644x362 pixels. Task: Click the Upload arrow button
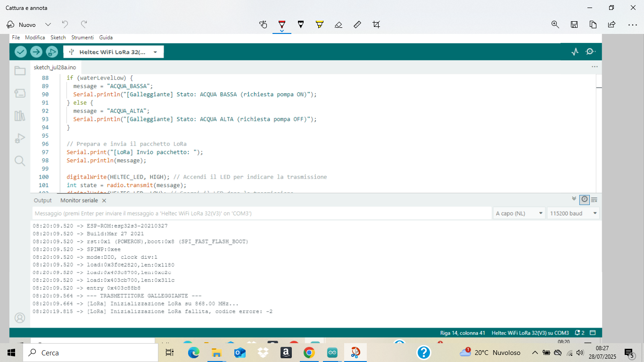[x=36, y=52]
